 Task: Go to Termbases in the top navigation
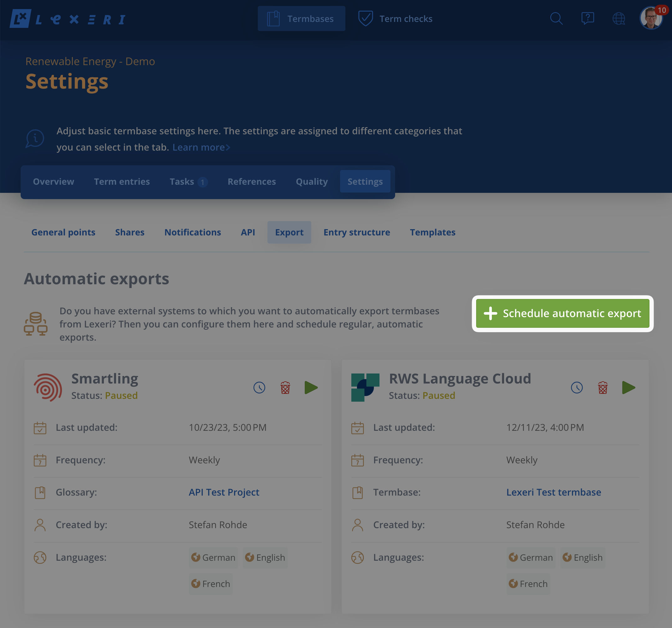click(301, 18)
